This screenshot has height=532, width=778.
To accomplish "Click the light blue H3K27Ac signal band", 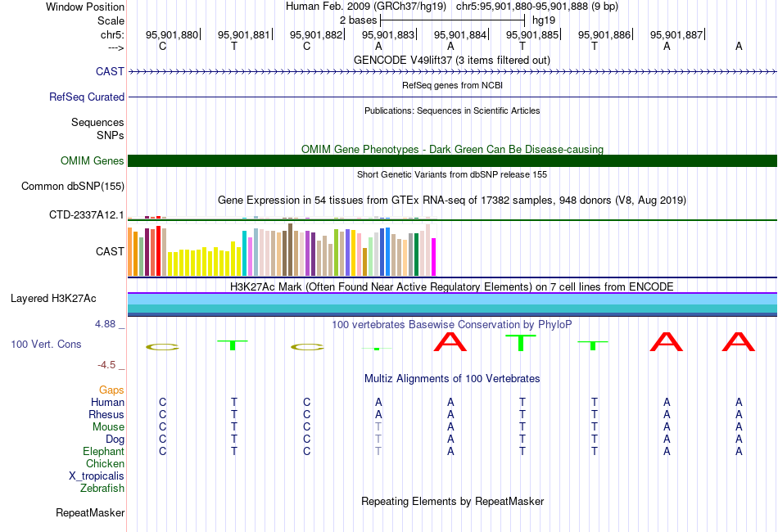I will 452,299.
